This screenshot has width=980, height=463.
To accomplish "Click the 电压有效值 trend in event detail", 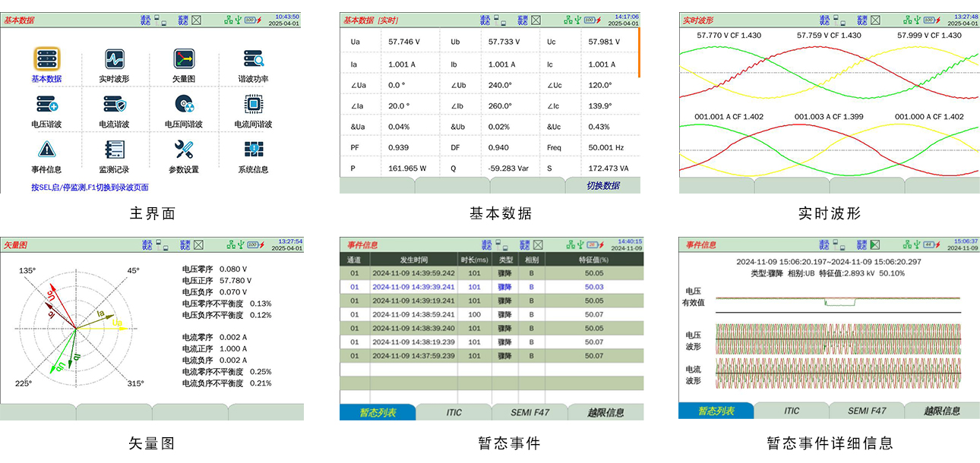I will (x=838, y=302).
